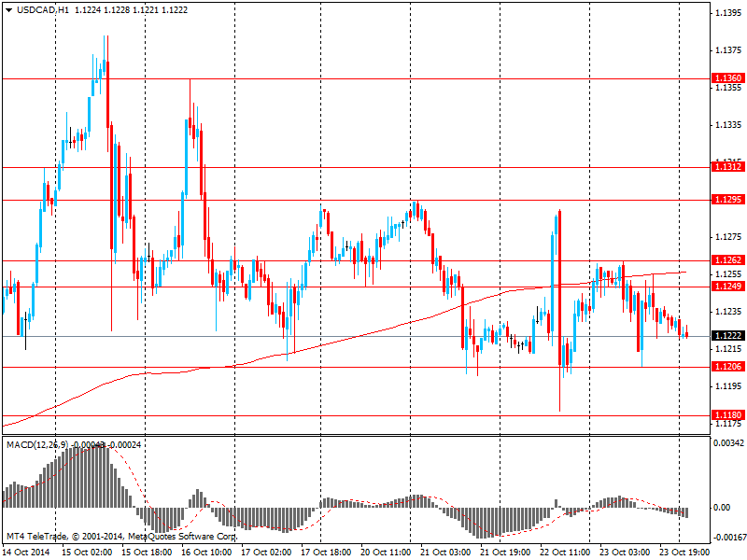Screen dimensions: 747x560
Task: Select the 1.1360 red price level label
Action: 727,78
